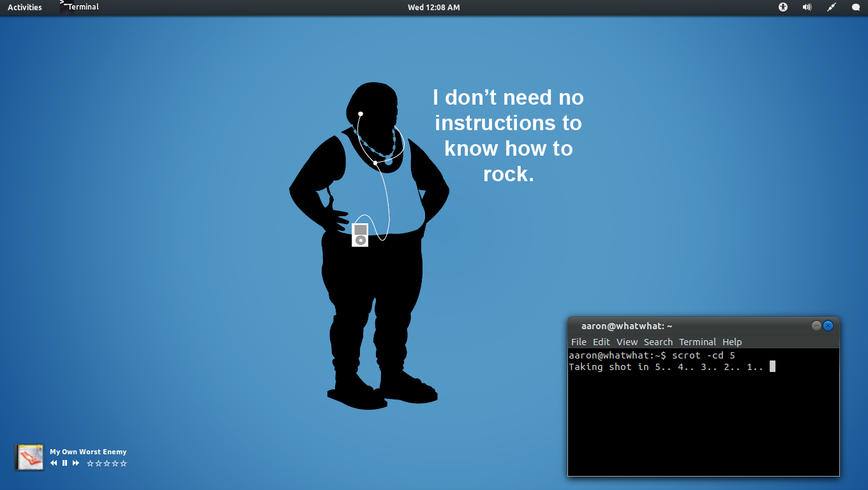The width and height of the screenshot is (868, 490).
Task: Skip to next track in music widget
Action: pyautogui.click(x=76, y=463)
